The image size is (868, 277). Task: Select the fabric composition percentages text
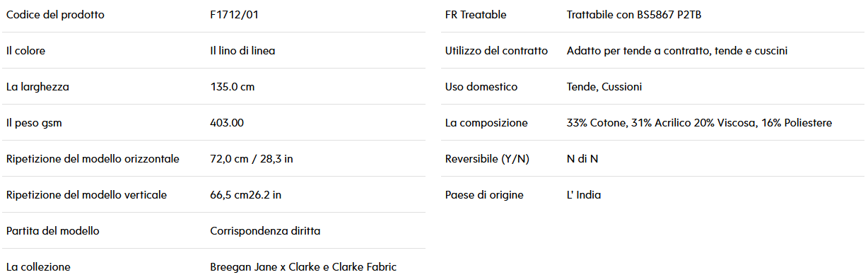(x=699, y=123)
